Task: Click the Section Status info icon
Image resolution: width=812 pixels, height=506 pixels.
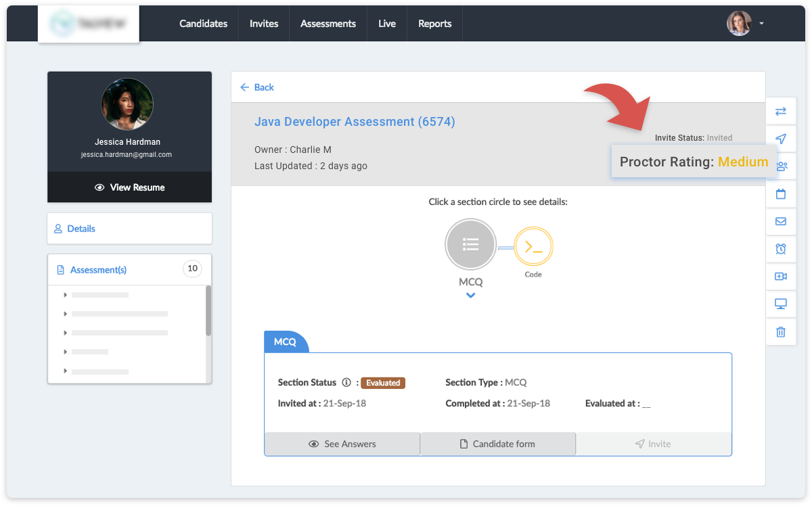Action: pos(347,382)
